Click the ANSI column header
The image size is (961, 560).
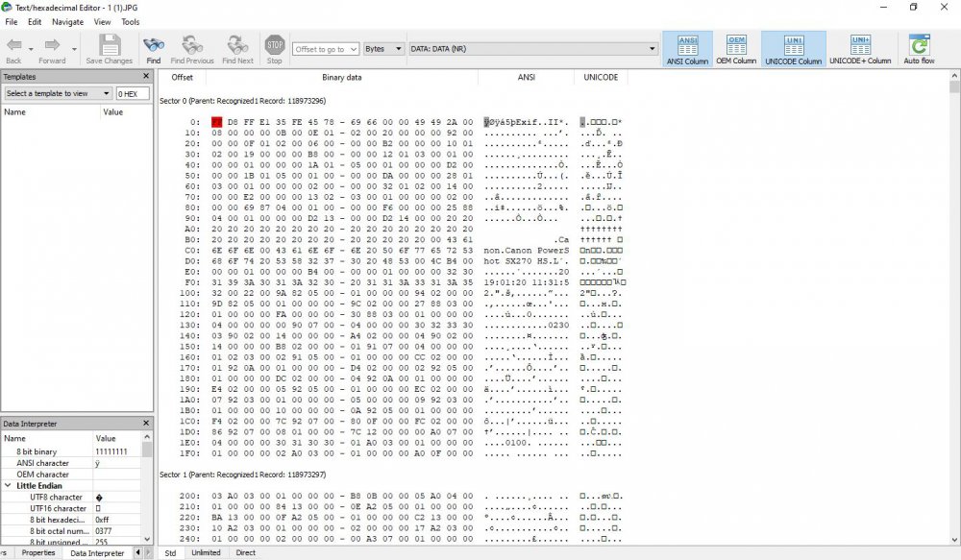[x=526, y=77]
